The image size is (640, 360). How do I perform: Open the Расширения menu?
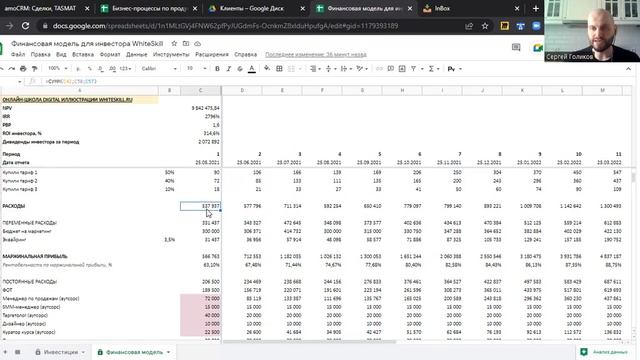pyautogui.click(x=212, y=54)
